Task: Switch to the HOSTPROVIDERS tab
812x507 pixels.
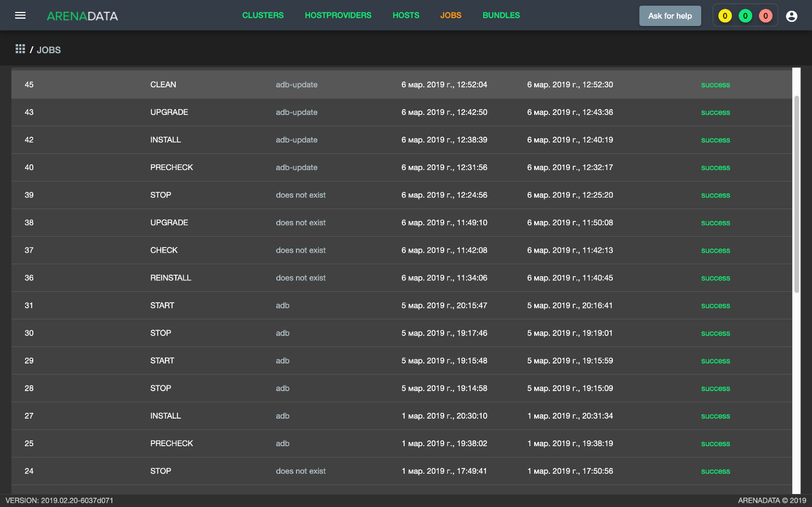Action: coord(338,16)
